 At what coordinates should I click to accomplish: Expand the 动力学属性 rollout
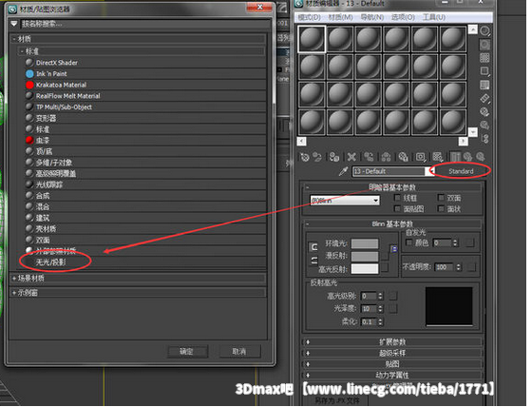click(391, 375)
